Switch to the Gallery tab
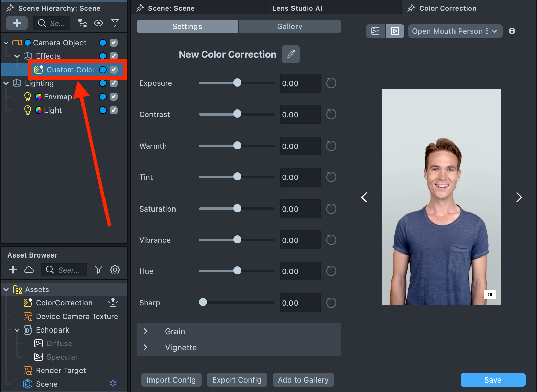This screenshot has width=537, height=392. (289, 26)
